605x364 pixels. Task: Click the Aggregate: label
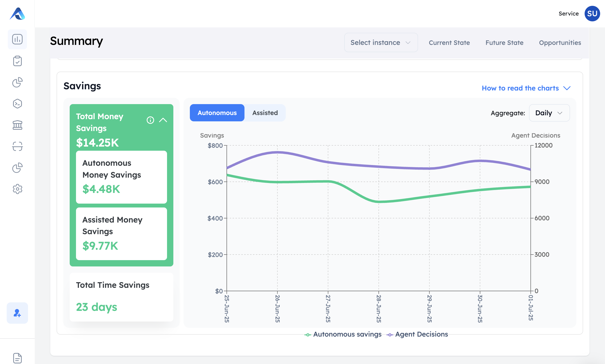tap(508, 113)
